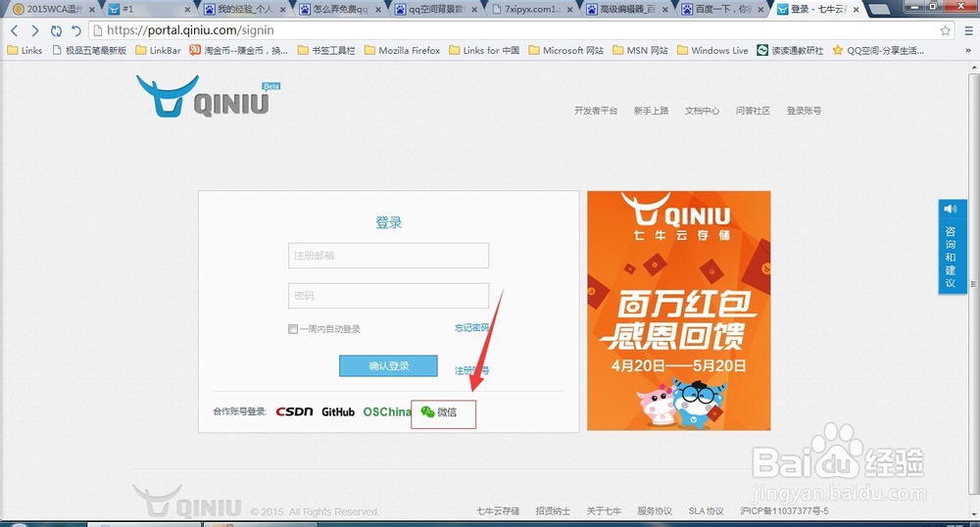Switch to the 我的经验_个人 tab
Image resolution: width=980 pixels, height=527 pixels.
[244, 10]
